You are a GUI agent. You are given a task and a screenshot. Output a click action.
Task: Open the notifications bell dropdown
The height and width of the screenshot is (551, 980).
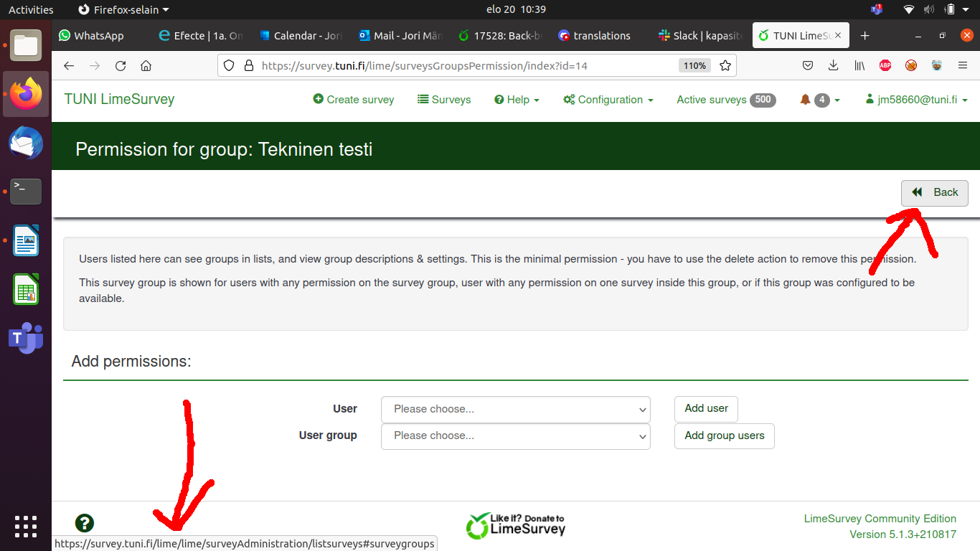point(819,100)
